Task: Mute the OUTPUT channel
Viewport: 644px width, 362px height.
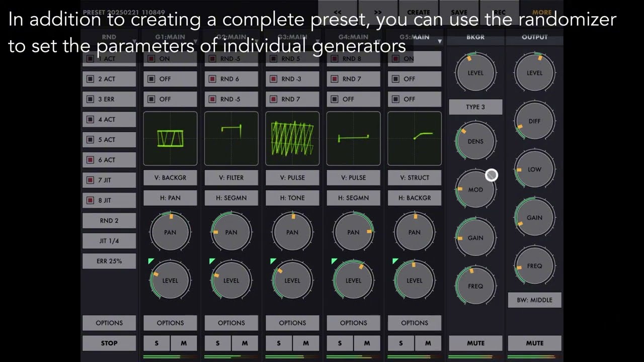Action: click(534, 343)
